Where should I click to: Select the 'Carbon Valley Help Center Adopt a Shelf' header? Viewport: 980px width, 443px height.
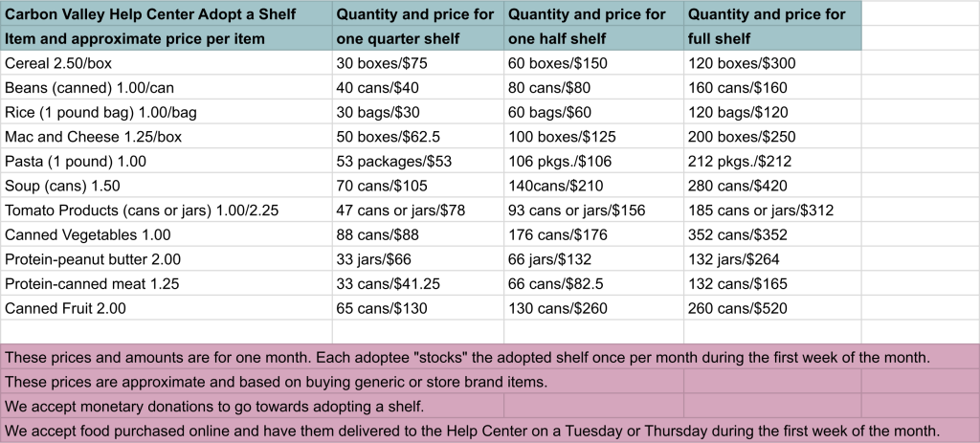(149, 14)
